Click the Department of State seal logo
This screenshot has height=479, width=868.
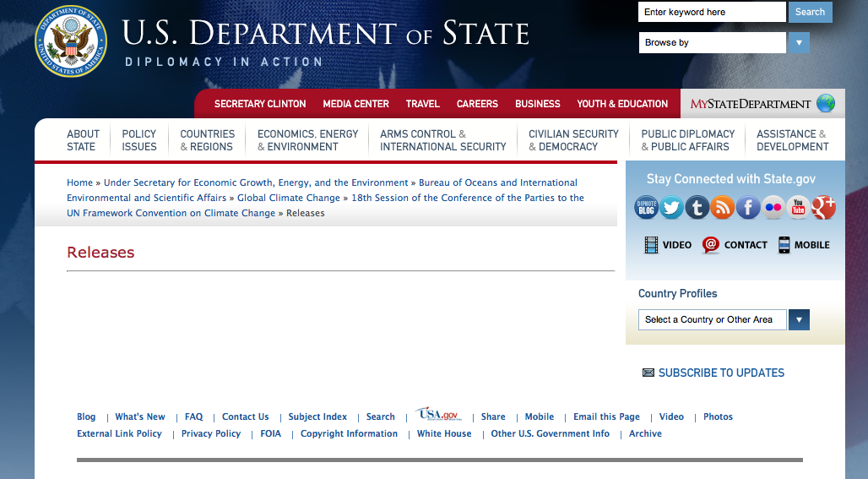[x=71, y=41]
